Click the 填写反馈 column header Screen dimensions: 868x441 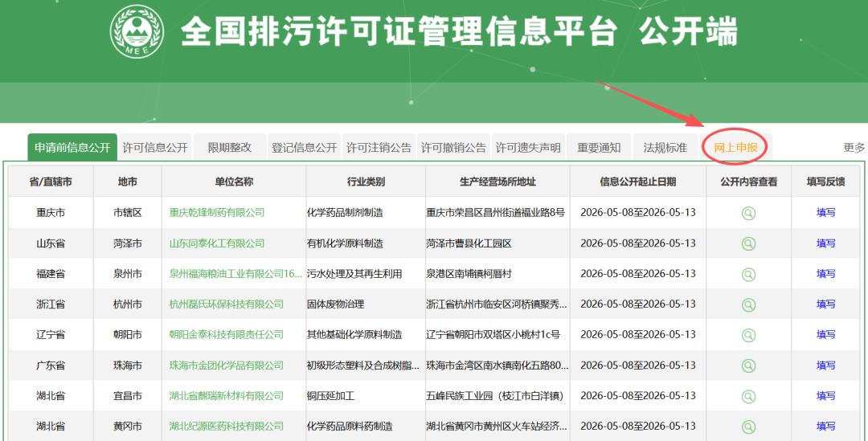pyautogui.click(x=826, y=182)
